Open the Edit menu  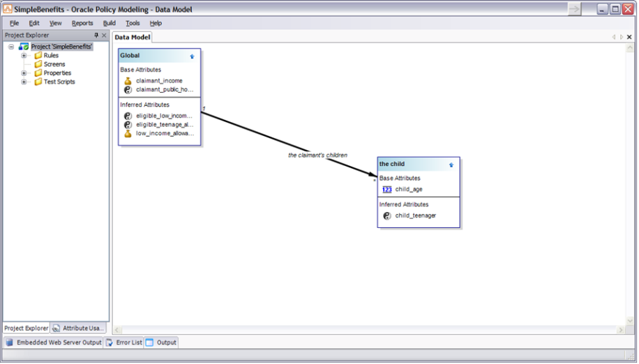(34, 23)
